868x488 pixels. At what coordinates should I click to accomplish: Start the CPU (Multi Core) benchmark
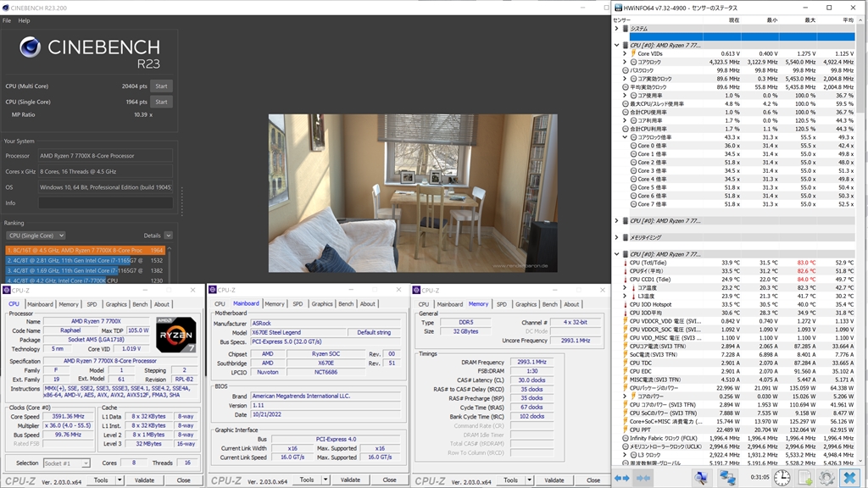[x=161, y=86]
